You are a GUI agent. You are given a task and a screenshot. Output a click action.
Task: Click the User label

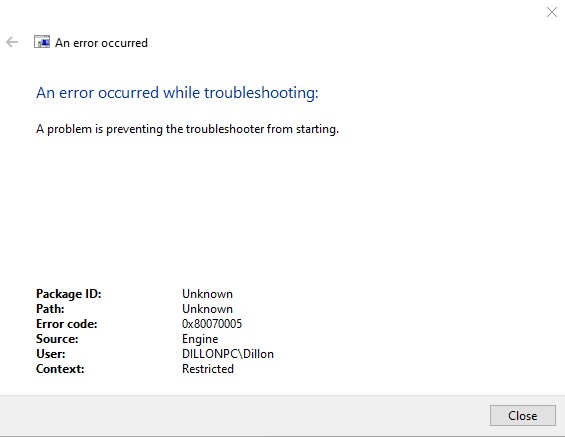pos(50,354)
